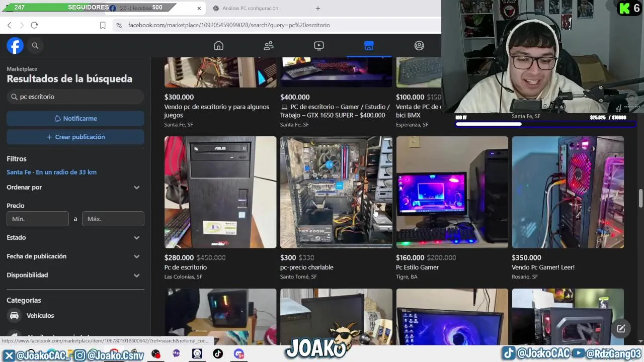
Task: Click Vendo Pc Gamer! Leer! title
Action: 543,267
